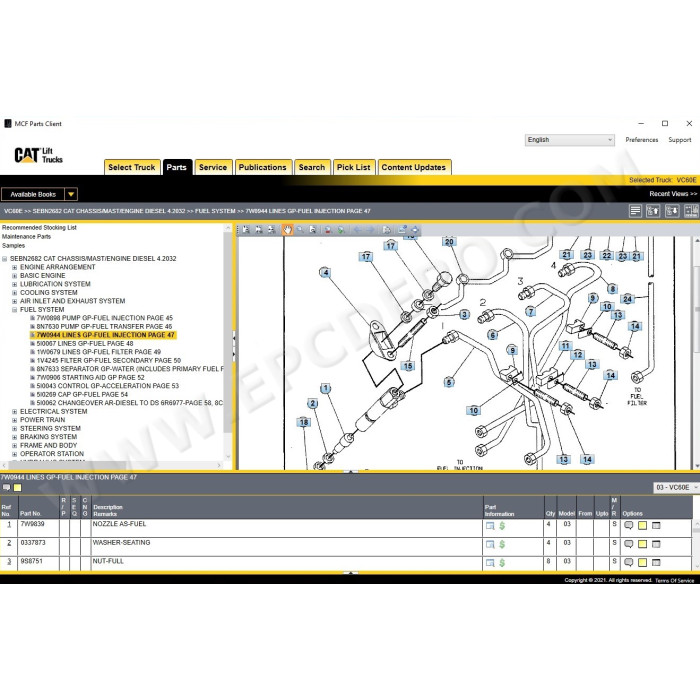Add comment to NUT-FULL row
The height and width of the screenshot is (700, 700).
tap(629, 562)
